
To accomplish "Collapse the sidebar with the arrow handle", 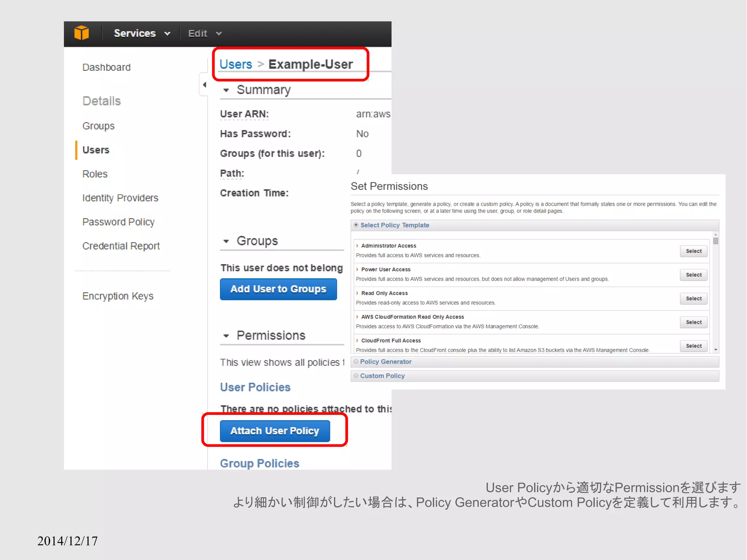I will click(204, 85).
